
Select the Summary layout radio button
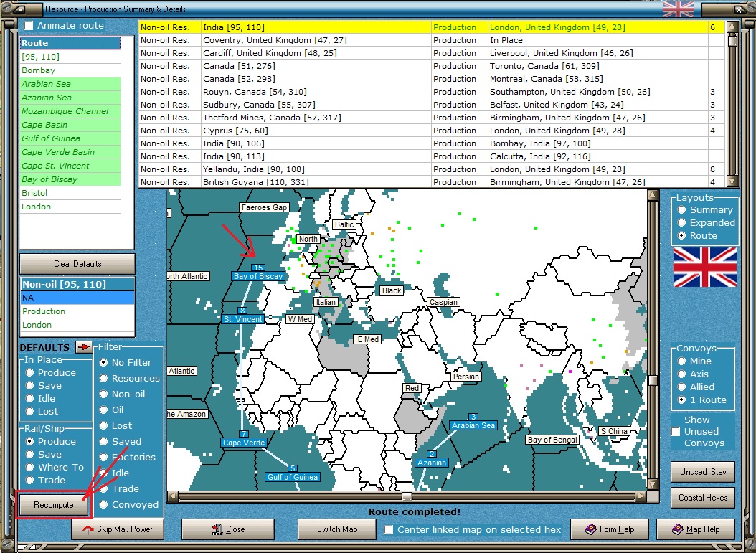(680, 210)
